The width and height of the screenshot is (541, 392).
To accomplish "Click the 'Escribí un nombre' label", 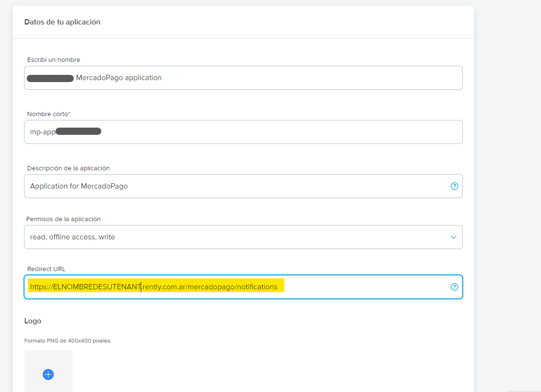I will 53,60.
